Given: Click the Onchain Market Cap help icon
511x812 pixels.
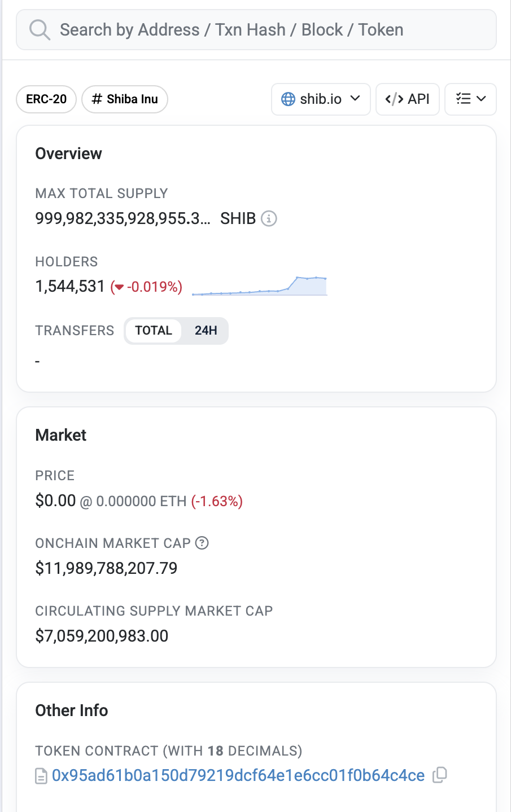Looking at the screenshot, I should [202, 543].
